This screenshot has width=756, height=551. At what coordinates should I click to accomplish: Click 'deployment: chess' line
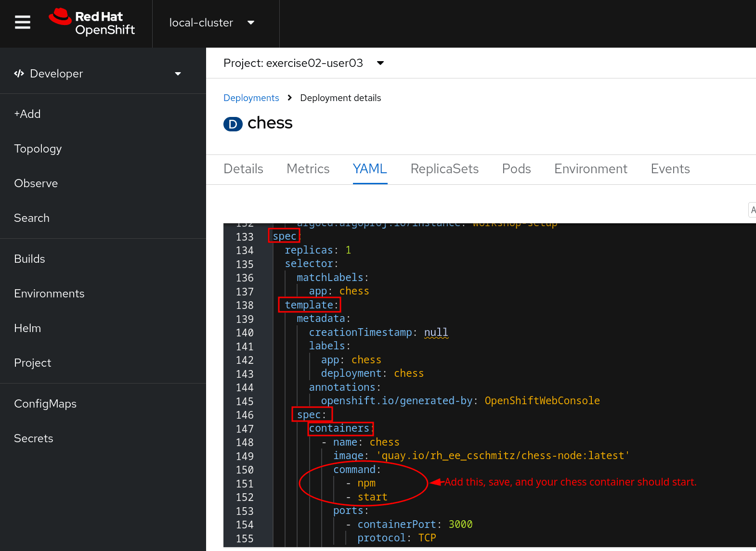coord(372,373)
